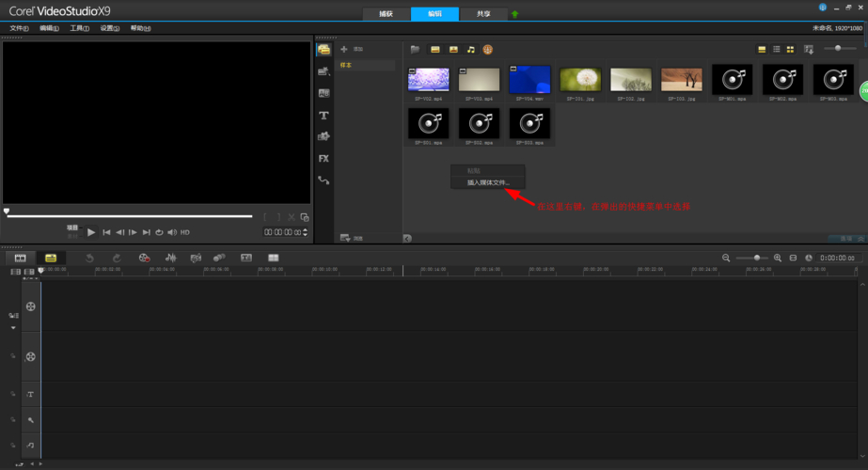This screenshot has width=868, height=470.
Task: Open the subtitle editor
Action: (246, 258)
